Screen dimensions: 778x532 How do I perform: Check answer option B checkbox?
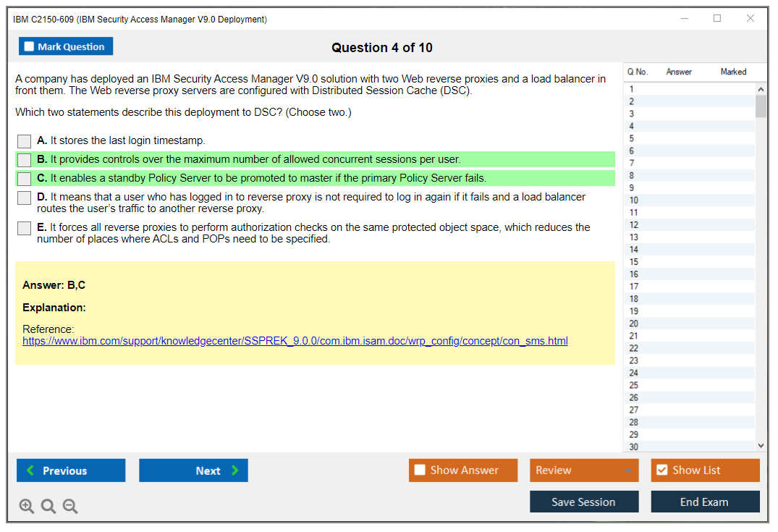click(x=25, y=160)
